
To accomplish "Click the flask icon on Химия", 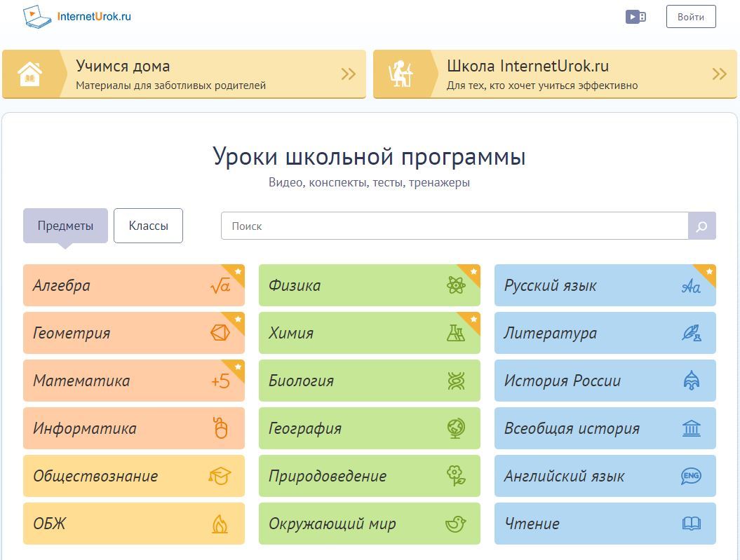I will pyautogui.click(x=456, y=334).
